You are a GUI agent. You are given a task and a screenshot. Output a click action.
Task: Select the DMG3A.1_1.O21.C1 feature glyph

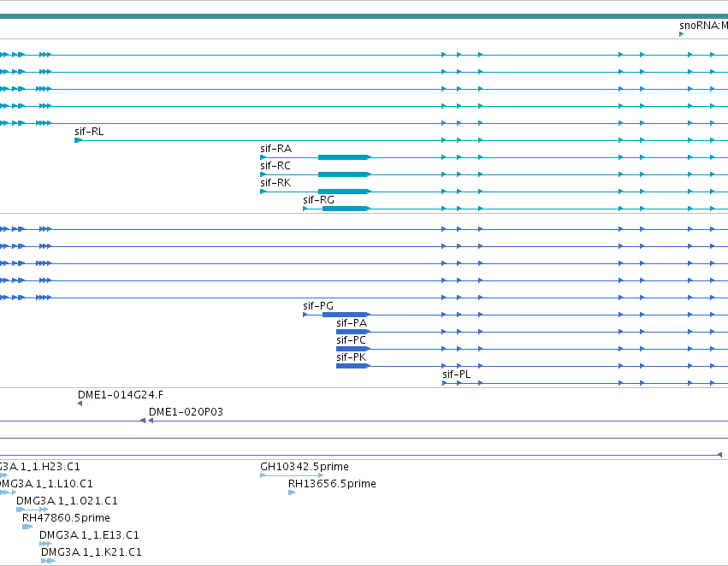click(x=32, y=510)
